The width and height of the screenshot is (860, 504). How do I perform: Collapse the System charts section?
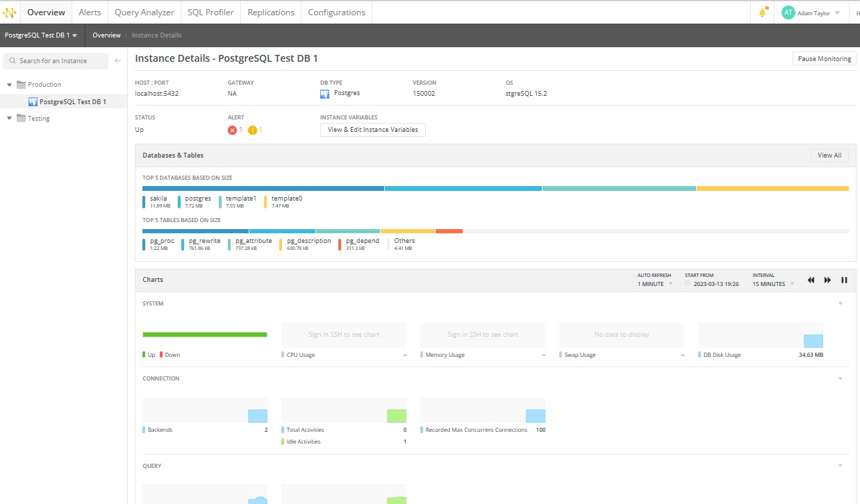click(x=841, y=303)
